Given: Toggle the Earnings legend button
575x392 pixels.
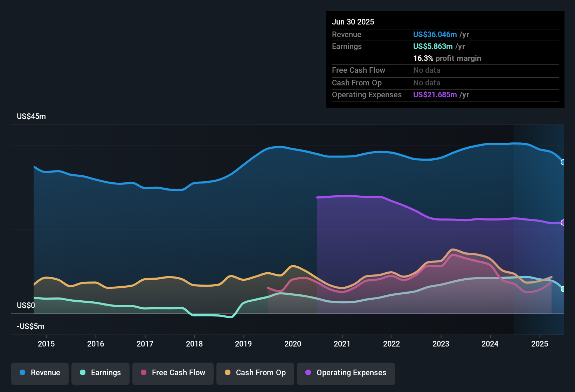Looking at the screenshot, I should click(101, 373).
